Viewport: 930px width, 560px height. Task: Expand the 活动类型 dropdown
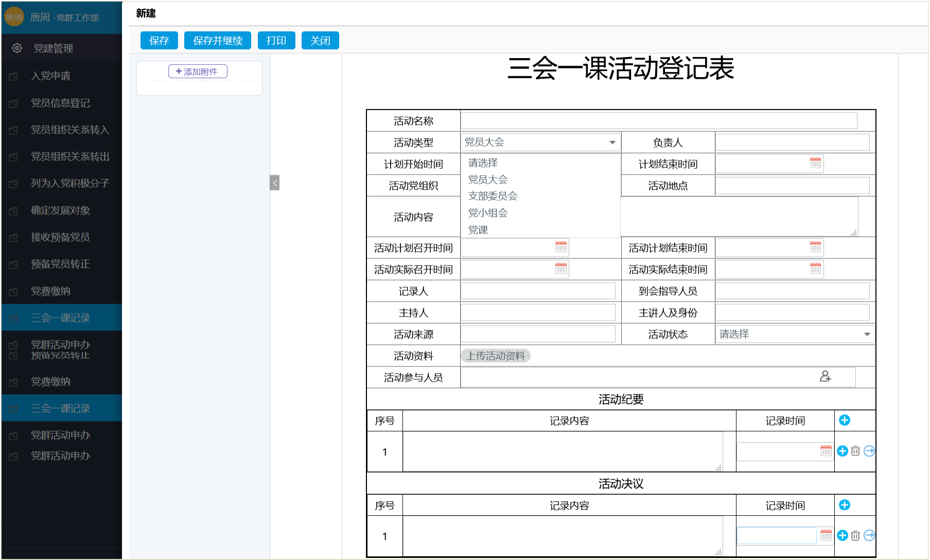(x=612, y=143)
